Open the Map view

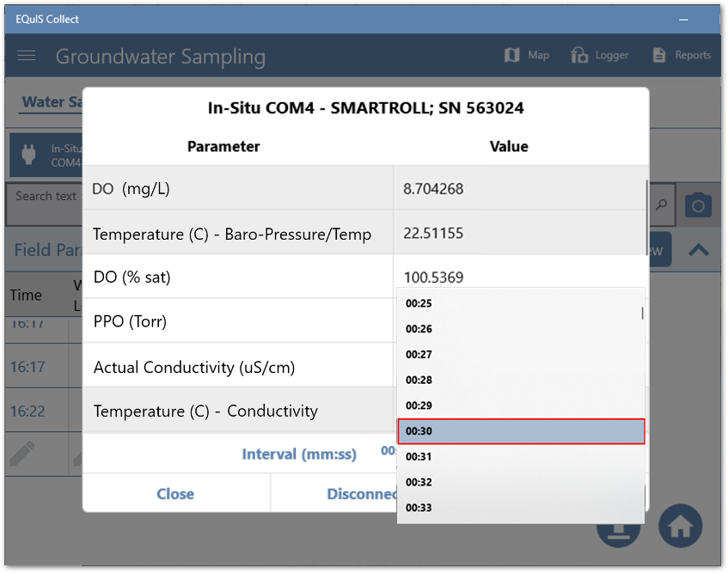pos(526,55)
